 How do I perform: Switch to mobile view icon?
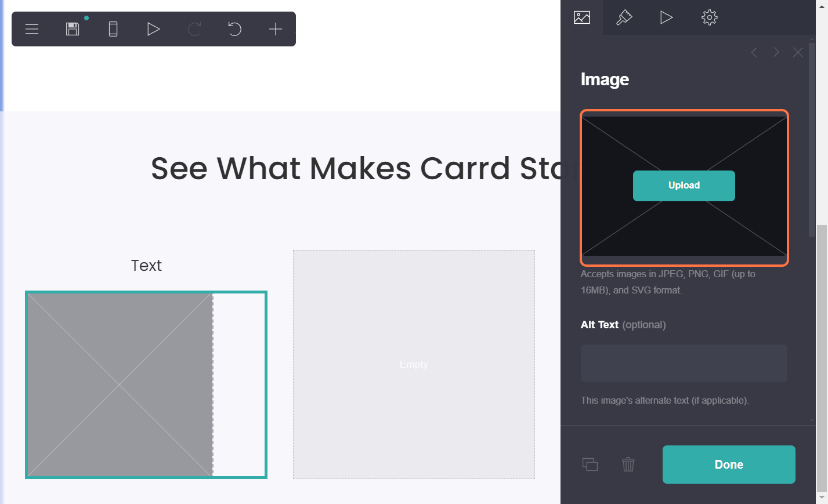(113, 29)
